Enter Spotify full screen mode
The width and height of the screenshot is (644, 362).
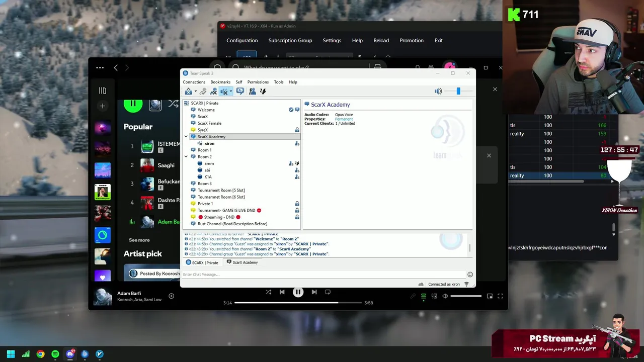coord(500,296)
